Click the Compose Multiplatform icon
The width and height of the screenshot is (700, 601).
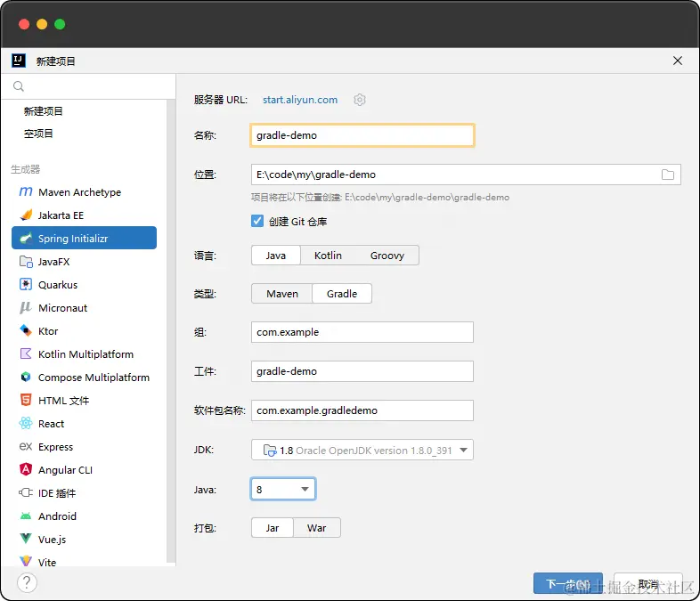[x=26, y=377]
